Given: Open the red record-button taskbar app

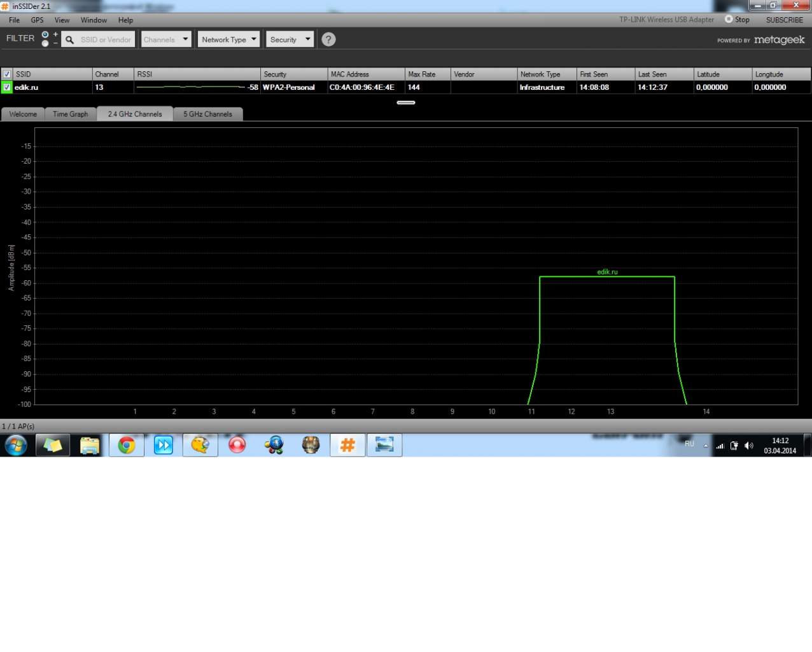Looking at the screenshot, I should (x=237, y=445).
